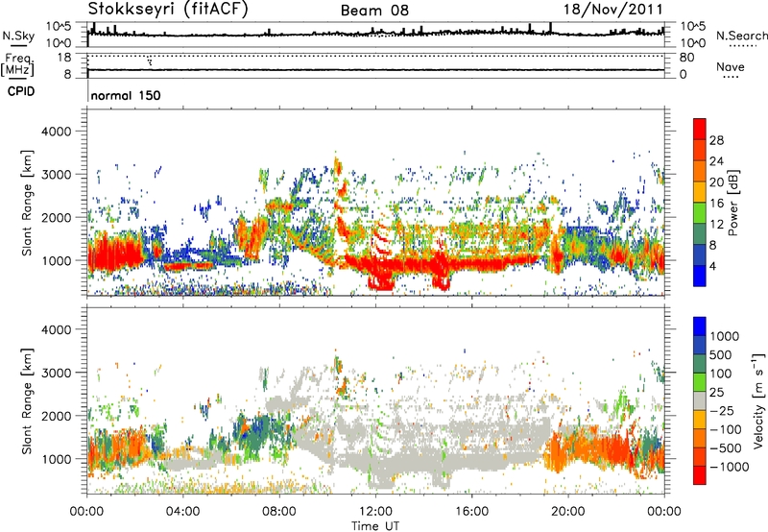The width and height of the screenshot is (768, 532).
Task: Click the "-500" velocity colorbar label
Action: 725,448
